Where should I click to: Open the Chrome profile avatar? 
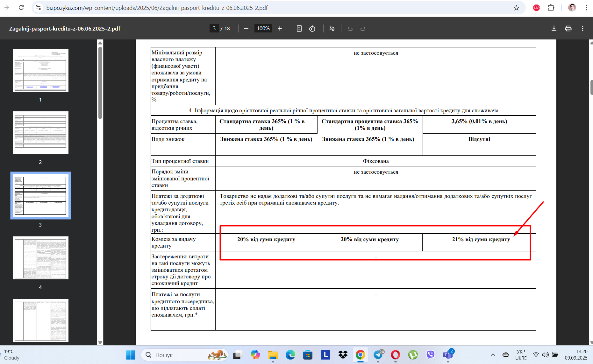point(572,8)
